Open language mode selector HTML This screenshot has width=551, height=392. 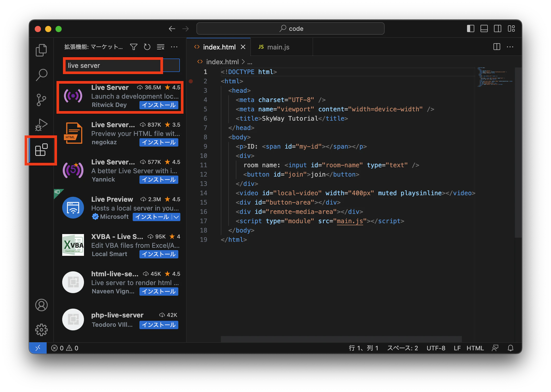(x=475, y=348)
